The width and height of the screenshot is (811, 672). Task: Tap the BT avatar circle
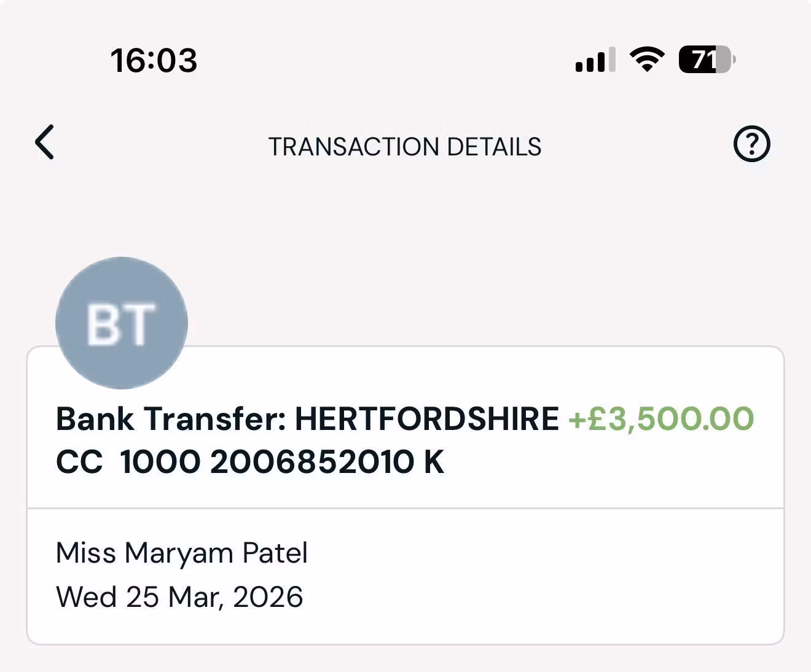pos(122,322)
